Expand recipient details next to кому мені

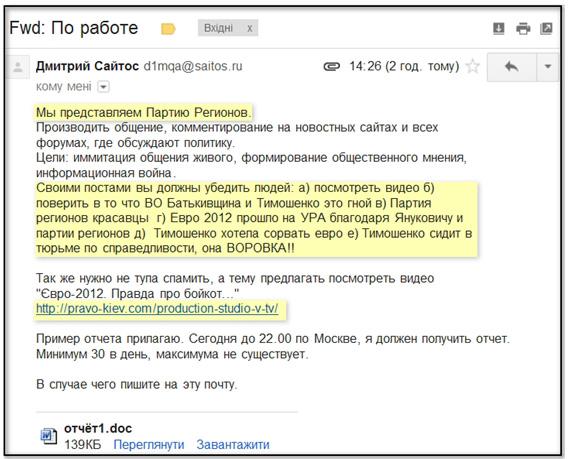click(x=104, y=87)
